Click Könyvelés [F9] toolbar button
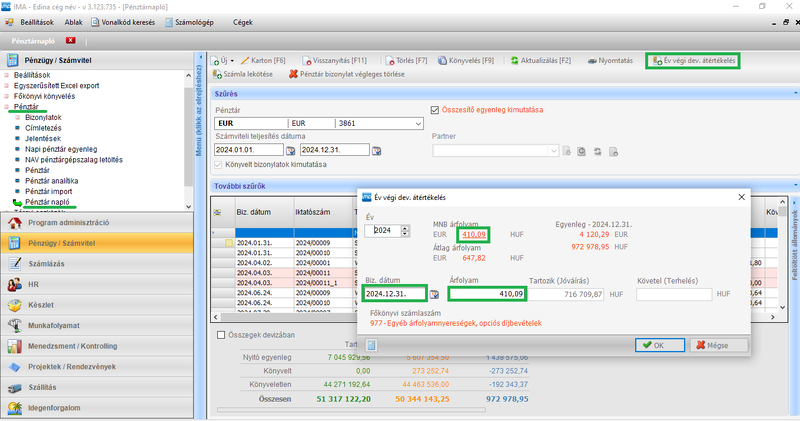 tap(466, 60)
